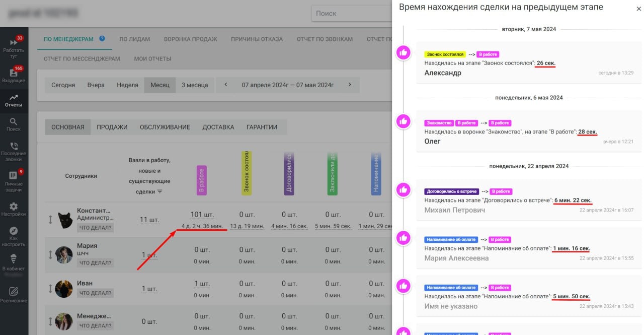Screen dimensions: 644x335
Task: Click the 101 шт. value in Константин row
Action: 202,215
